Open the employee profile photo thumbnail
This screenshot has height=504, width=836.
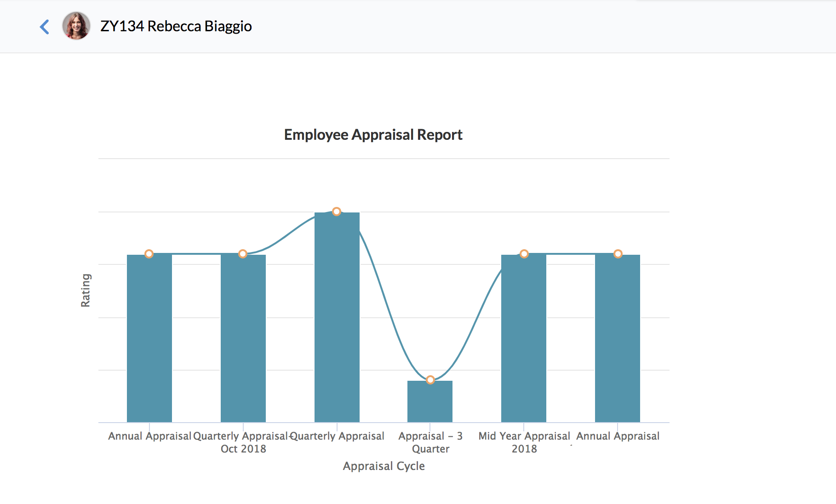click(x=76, y=26)
